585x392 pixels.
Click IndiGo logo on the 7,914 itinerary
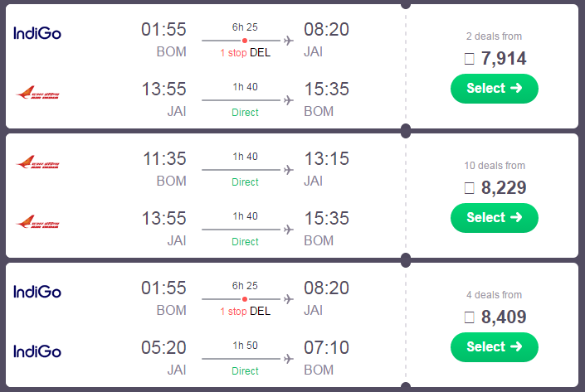37,33
